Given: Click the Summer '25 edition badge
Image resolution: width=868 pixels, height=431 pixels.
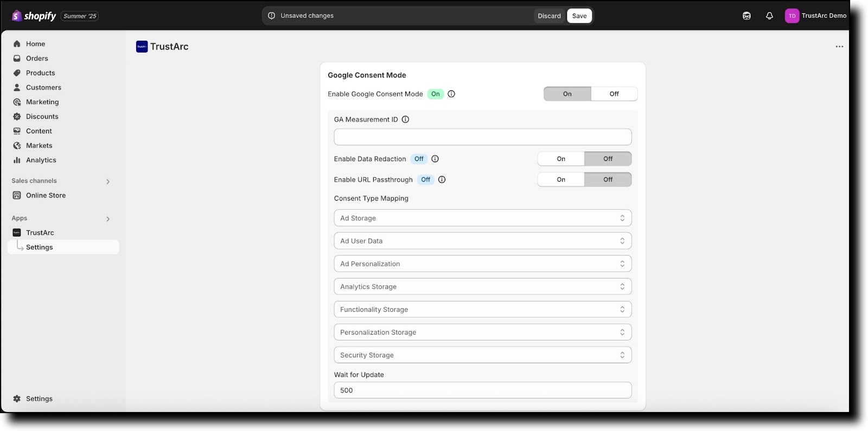Looking at the screenshot, I should (80, 16).
